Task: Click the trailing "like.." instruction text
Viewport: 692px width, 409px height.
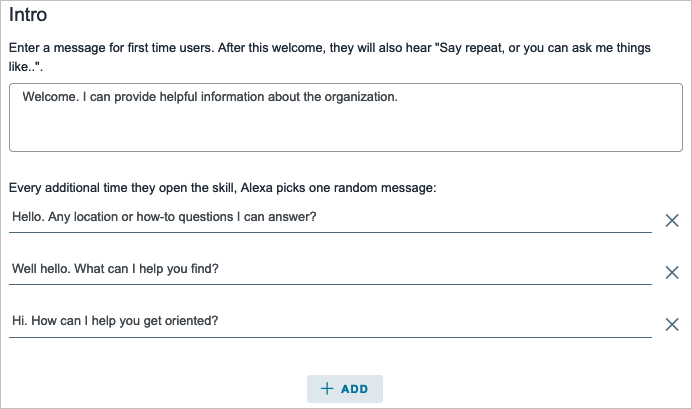Action: (x=28, y=65)
